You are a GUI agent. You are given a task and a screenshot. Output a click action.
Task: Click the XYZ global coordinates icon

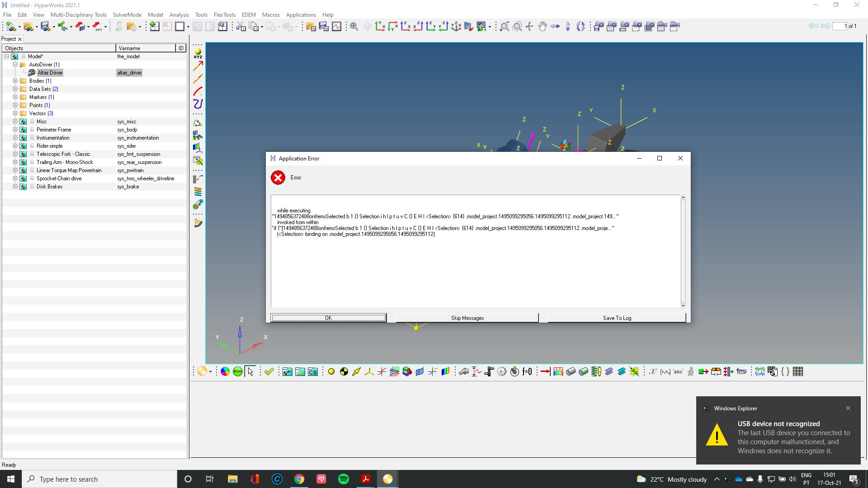[x=198, y=53]
